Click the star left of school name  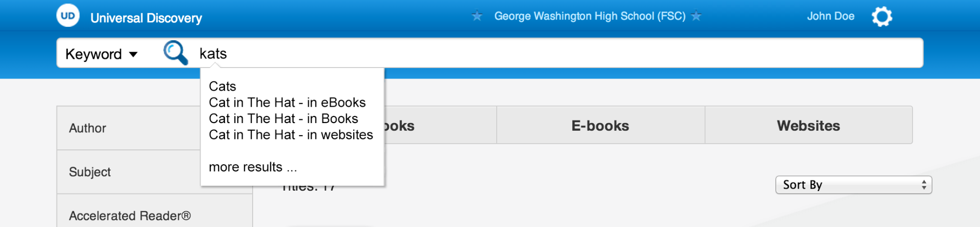pyautogui.click(x=477, y=16)
